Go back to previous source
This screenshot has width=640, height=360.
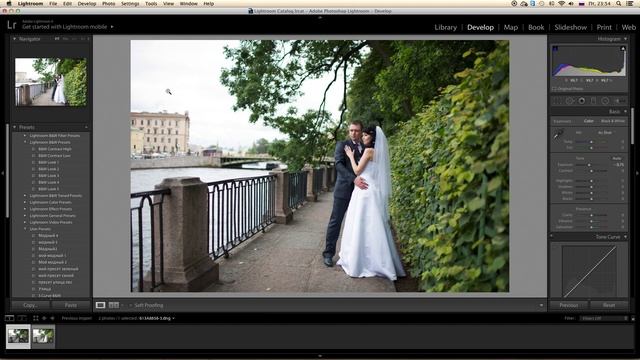pos(44,318)
